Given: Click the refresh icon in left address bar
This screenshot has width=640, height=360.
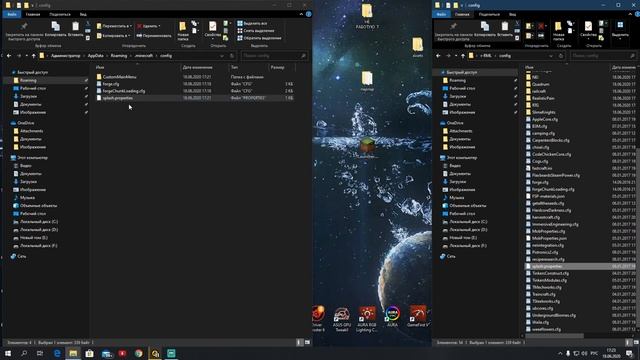Looking at the screenshot, I should [232, 56].
